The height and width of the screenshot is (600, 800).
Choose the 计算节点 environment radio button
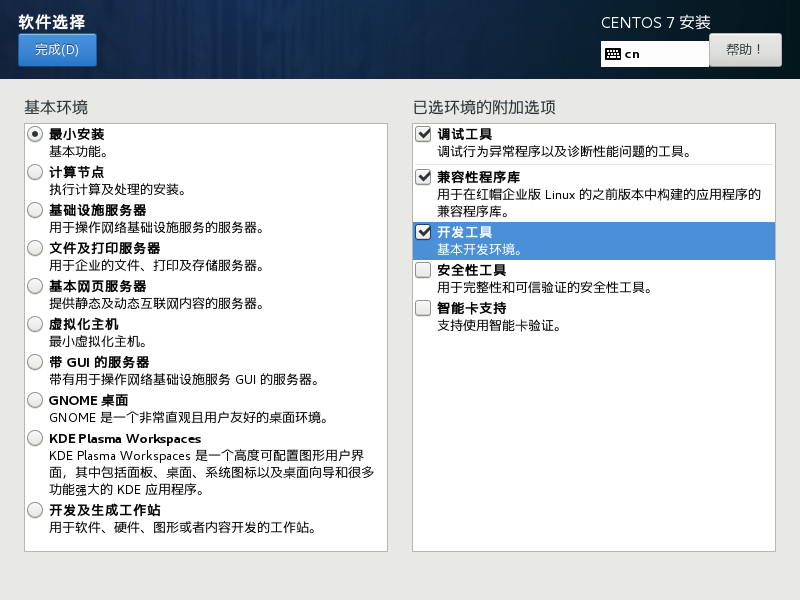(35, 172)
